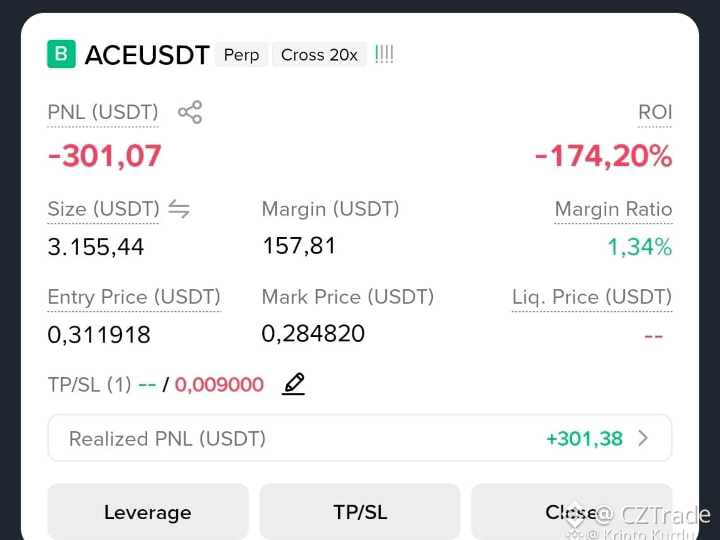Open the TP/SL button
The image size is (720, 540).
tap(360, 512)
